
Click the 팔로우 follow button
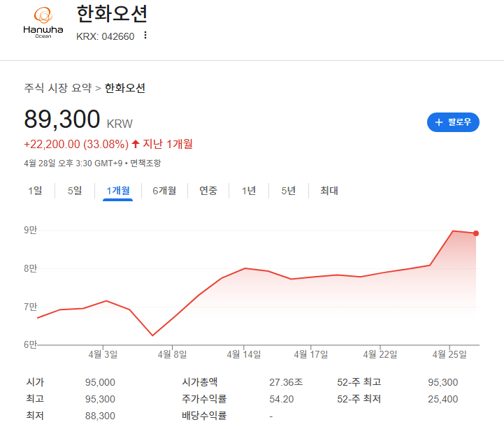(453, 122)
